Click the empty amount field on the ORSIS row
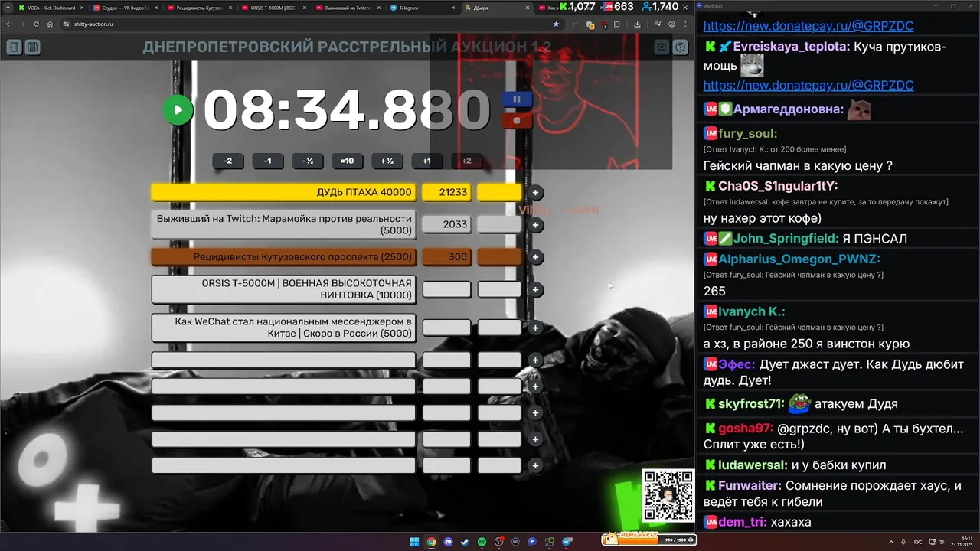 click(446, 289)
